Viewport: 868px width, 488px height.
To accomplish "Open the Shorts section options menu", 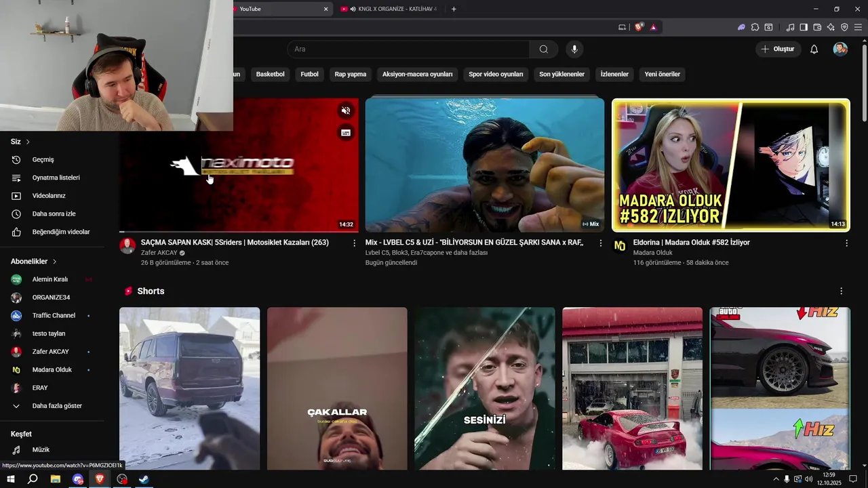I will pos(841,291).
